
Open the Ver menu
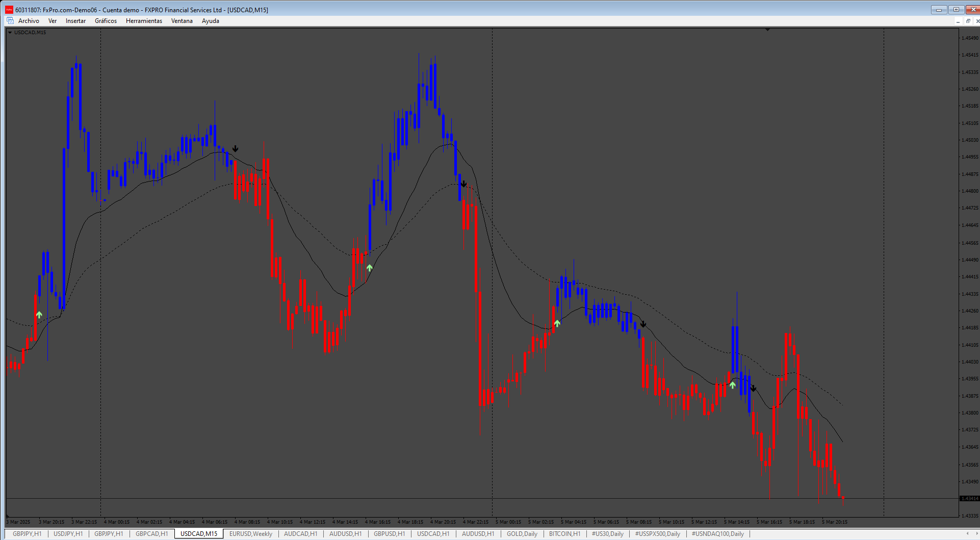point(53,21)
